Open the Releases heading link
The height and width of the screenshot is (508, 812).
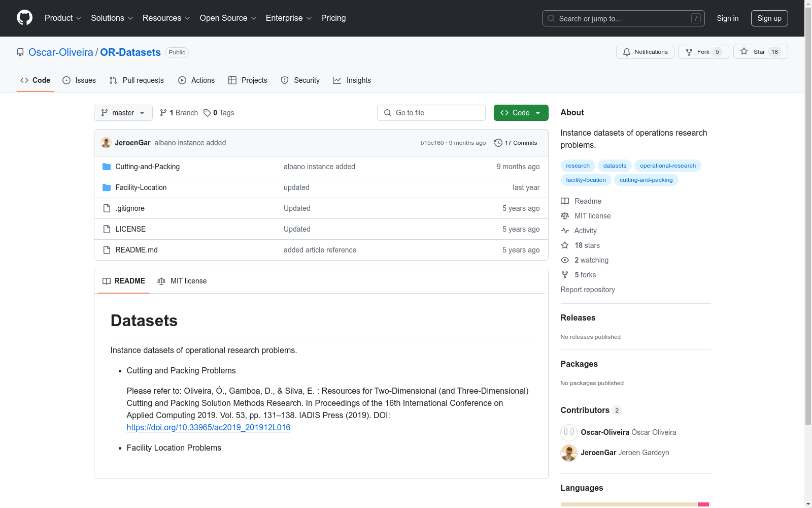(x=578, y=317)
